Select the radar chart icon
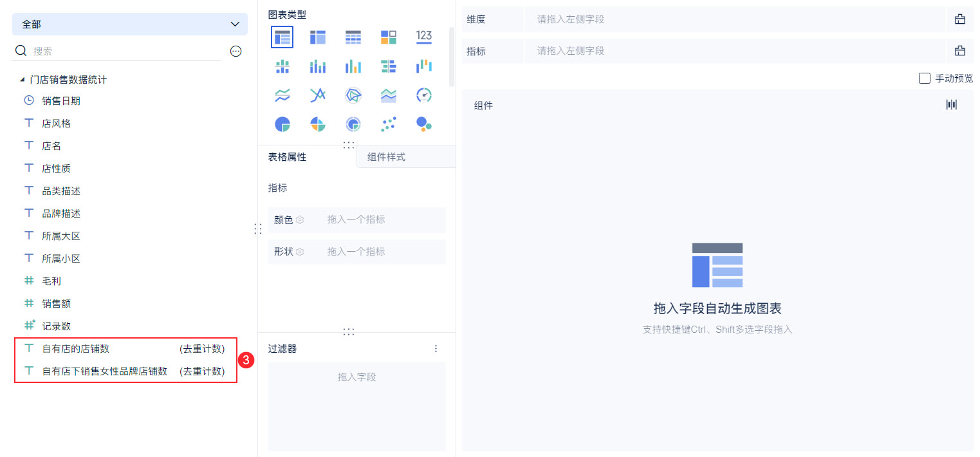 353,95
